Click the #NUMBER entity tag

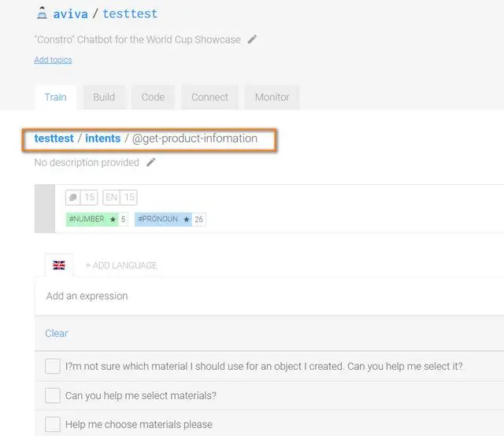coord(97,220)
